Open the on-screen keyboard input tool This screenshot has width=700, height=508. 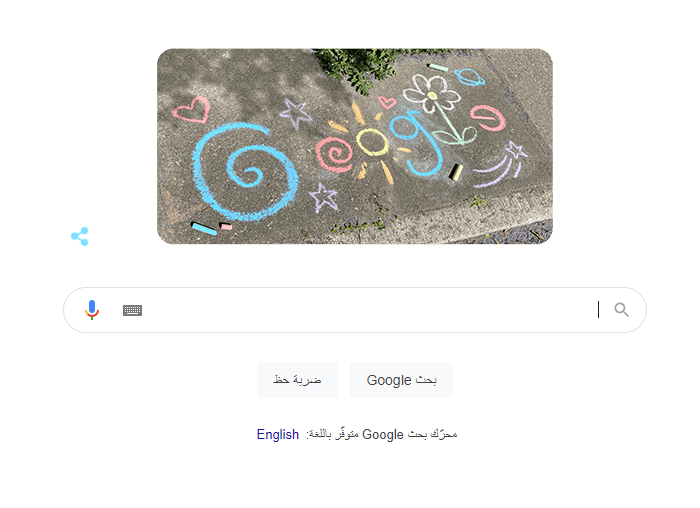click(x=133, y=310)
